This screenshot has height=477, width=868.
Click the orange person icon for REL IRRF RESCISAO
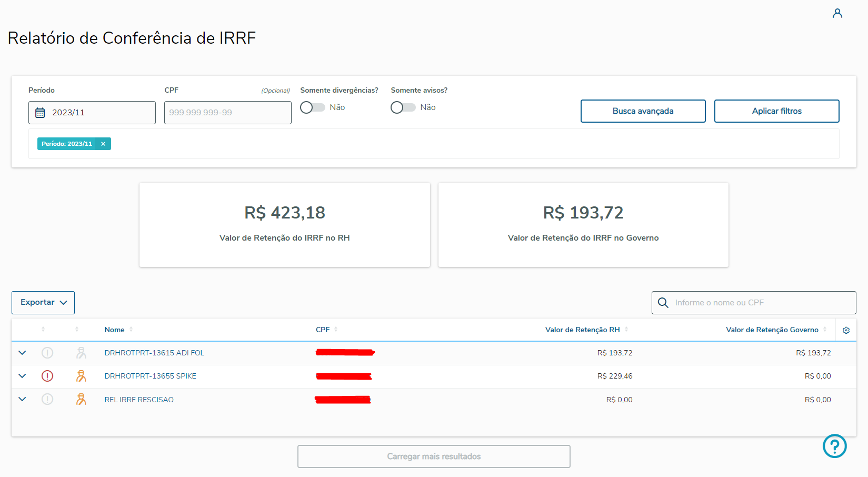coord(81,400)
